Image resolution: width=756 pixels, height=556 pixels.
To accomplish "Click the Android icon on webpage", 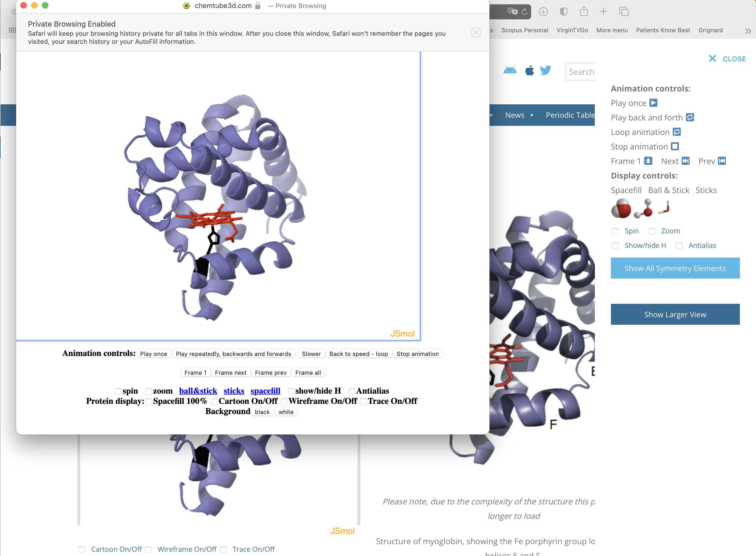I will tap(510, 70).
